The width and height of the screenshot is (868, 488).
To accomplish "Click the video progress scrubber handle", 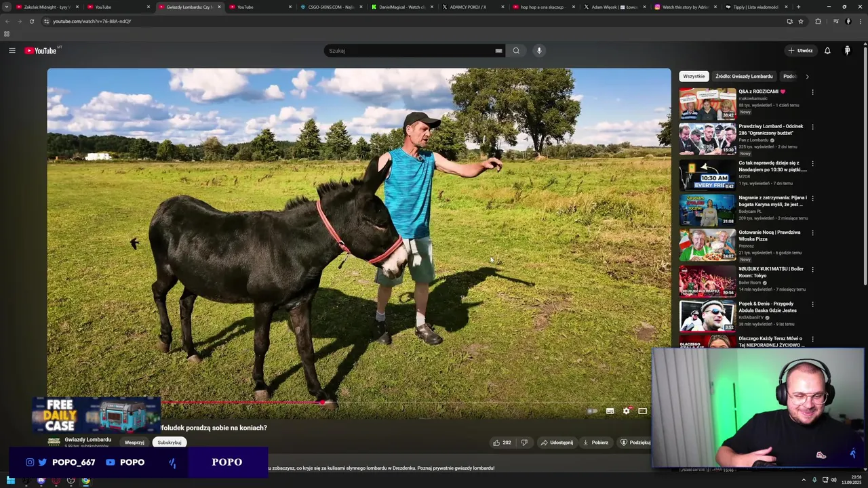I will (x=323, y=403).
